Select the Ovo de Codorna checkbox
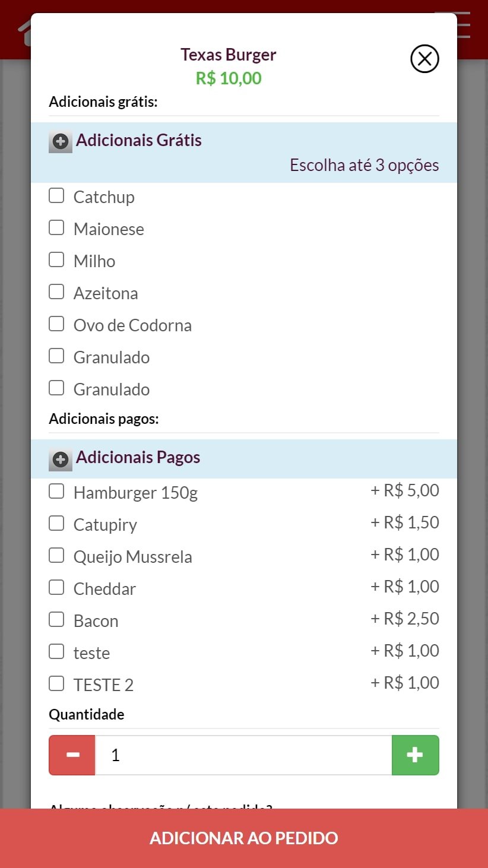 point(56,324)
